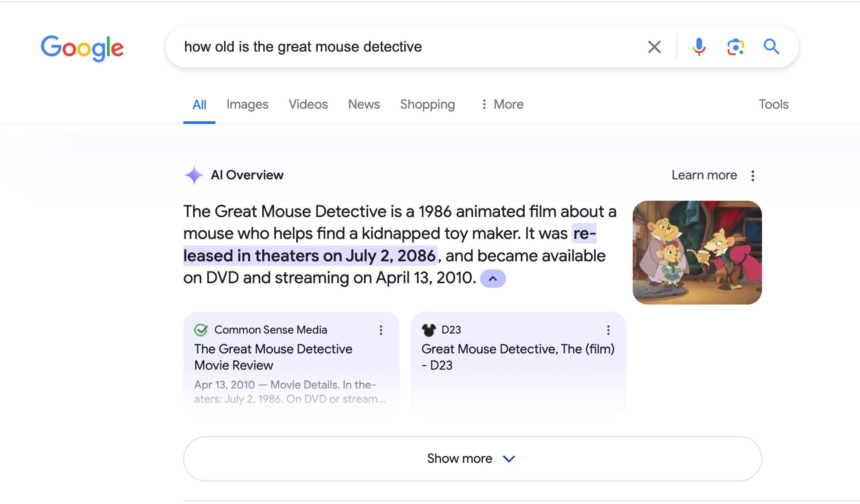
Task: Clear the search query with X
Action: click(x=654, y=47)
